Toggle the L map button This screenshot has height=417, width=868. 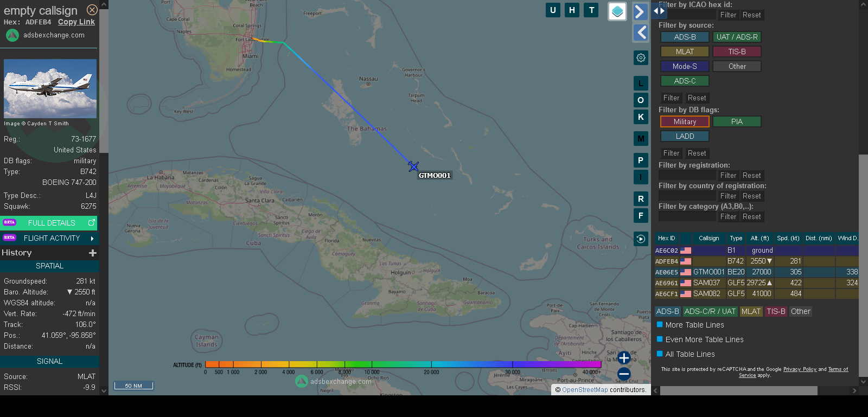[x=641, y=84]
